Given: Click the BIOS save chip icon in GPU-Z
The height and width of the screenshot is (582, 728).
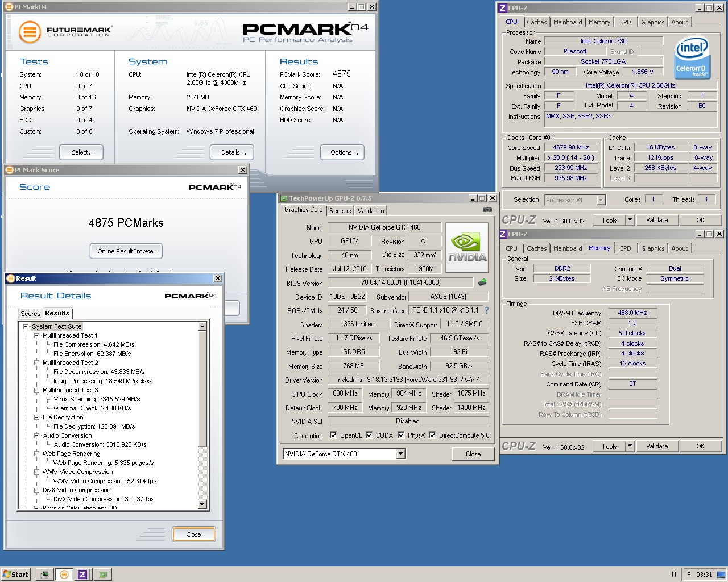Looking at the screenshot, I should pos(482,282).
